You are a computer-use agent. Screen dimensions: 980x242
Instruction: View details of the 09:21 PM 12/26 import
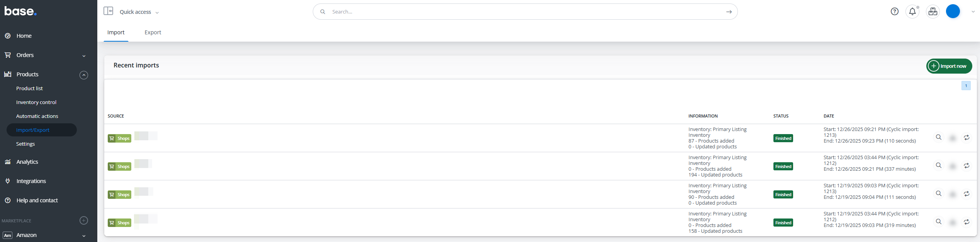(938, 138)
